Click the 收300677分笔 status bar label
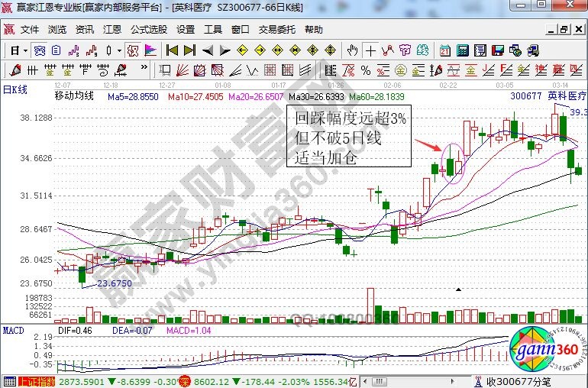Image resolution: width=588 pixels, height=388 pixels. [519, 381]
